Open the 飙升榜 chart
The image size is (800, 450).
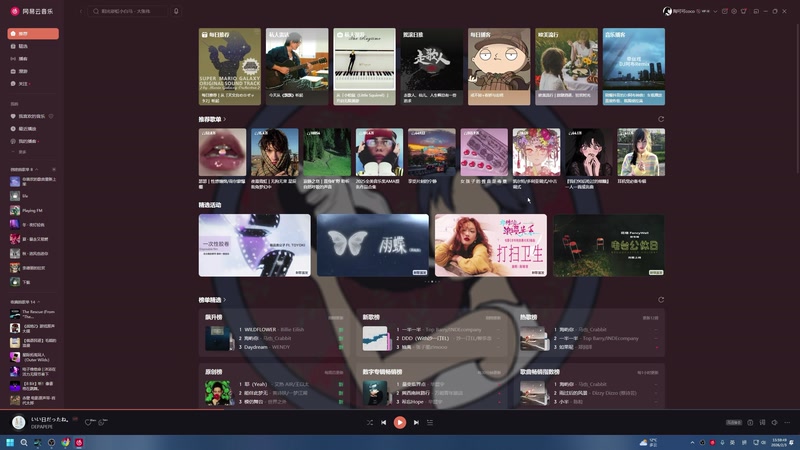click(213, 317)
